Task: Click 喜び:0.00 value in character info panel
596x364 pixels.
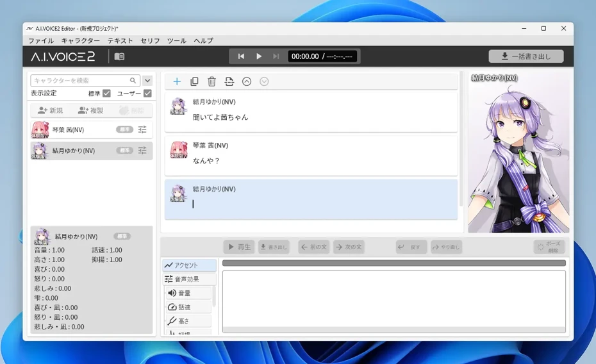Action: pos(49,269)
